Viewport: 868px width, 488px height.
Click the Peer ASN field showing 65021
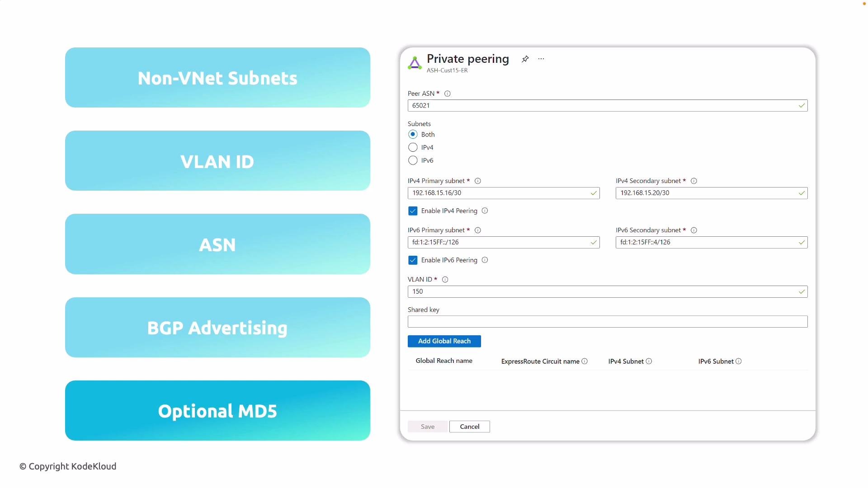608,105
